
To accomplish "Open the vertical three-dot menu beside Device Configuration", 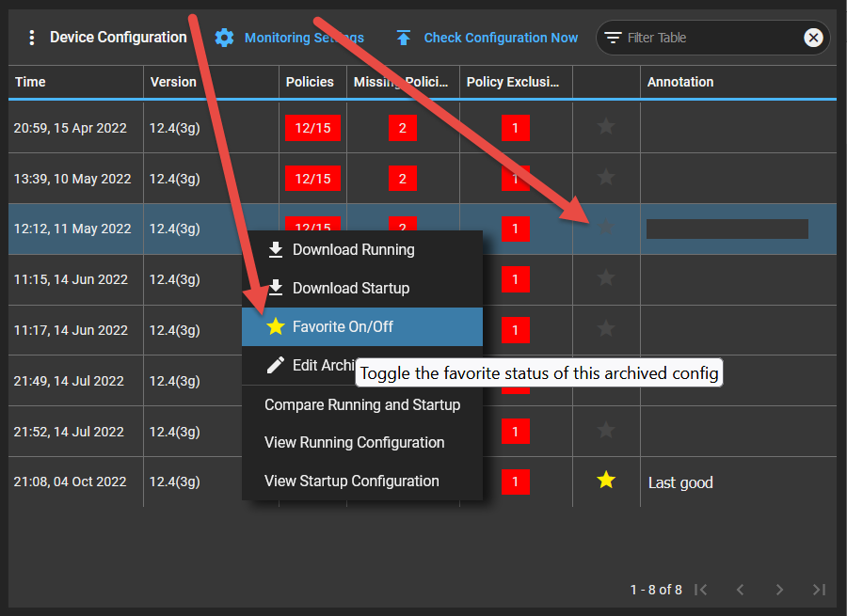I will click(x=31, y=36).
